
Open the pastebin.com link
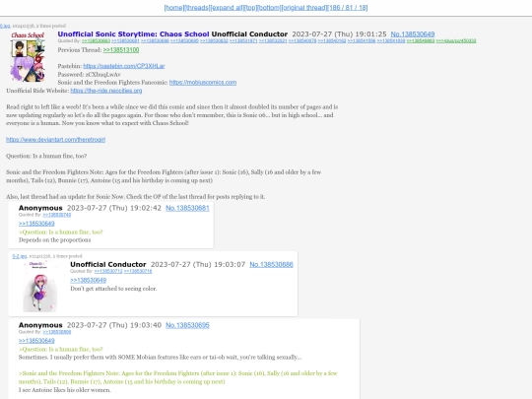(x=124, y=66)
